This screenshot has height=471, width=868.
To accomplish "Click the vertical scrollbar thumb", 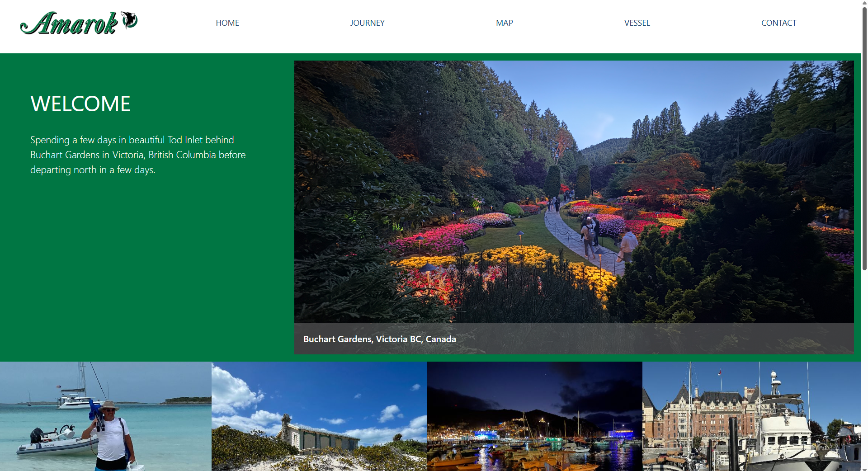I will [x=864, y=136].
